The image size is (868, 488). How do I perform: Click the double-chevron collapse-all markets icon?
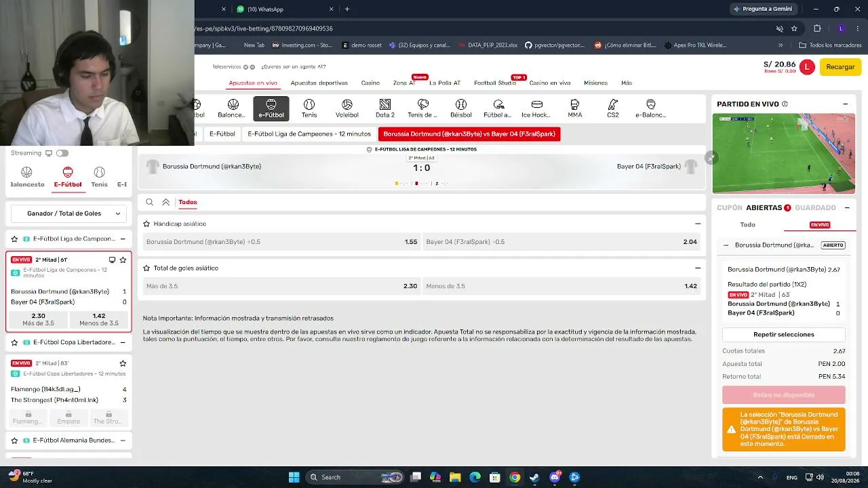pyautogui.click(x=166, y=202)
